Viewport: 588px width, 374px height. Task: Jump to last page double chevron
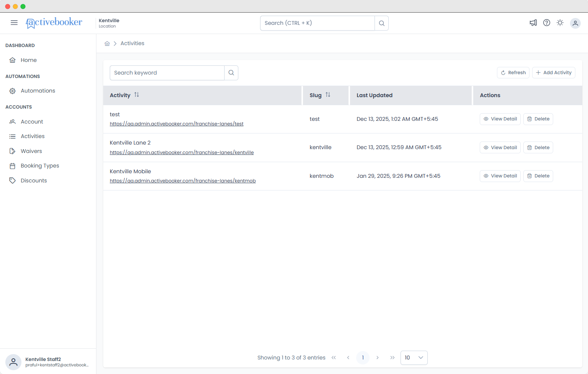click(392, 358)
